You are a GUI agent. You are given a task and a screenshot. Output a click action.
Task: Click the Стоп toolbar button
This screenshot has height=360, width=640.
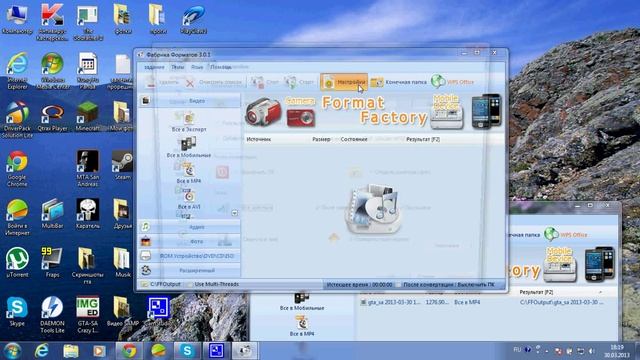coord(265,82)
